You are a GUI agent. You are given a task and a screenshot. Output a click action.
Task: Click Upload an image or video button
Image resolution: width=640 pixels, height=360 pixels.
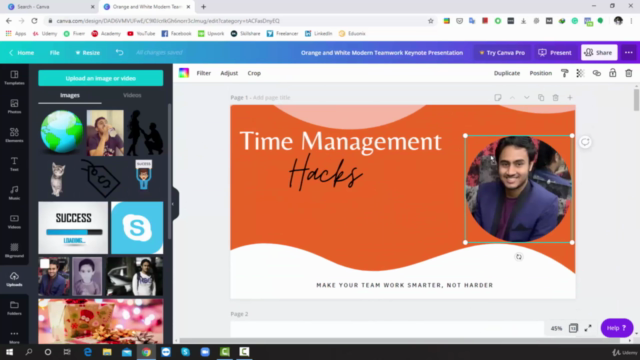pyautogui.click(x=101, y=78)
